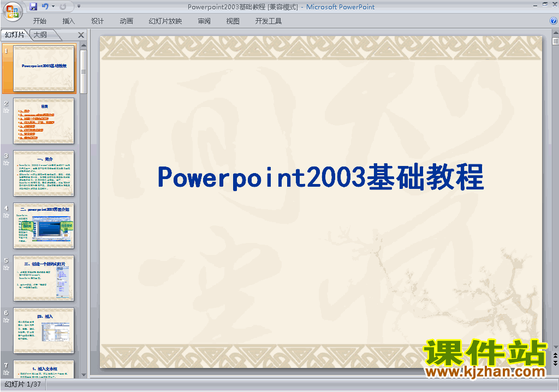Open the 幻灯片放映 ribbon tab
This screenshot has height=392, width=559.
(165, 21)
